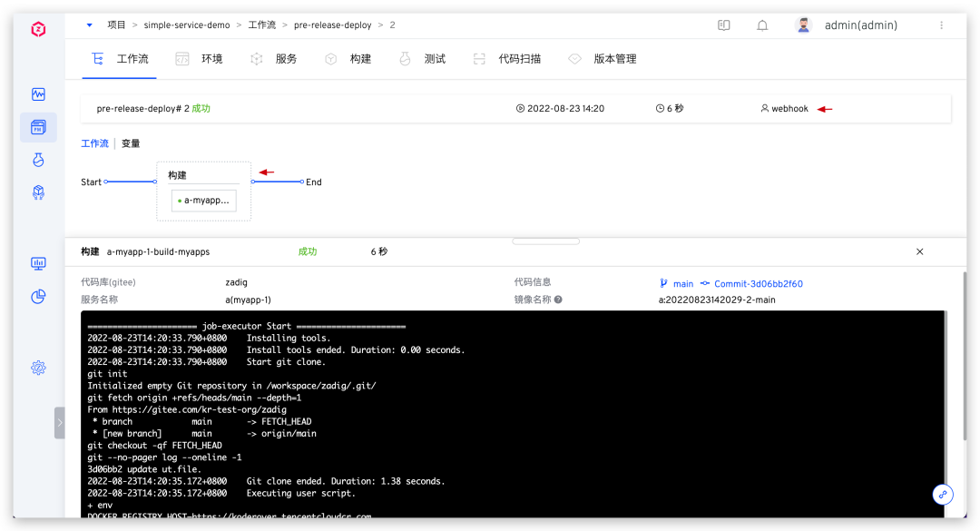Screen dimensions: 980x531
Task: Click the a(myapp-1) service name value
Action: coord(248,300)
